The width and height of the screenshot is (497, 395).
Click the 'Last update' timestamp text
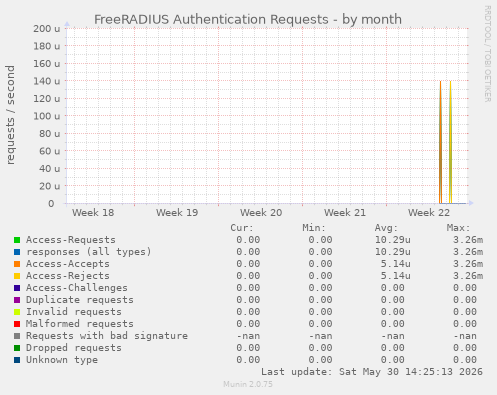click(x=372, y=372)
